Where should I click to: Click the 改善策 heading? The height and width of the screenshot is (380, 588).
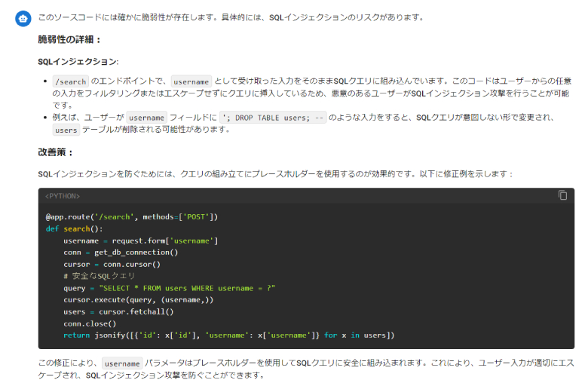tap(55, 152)
